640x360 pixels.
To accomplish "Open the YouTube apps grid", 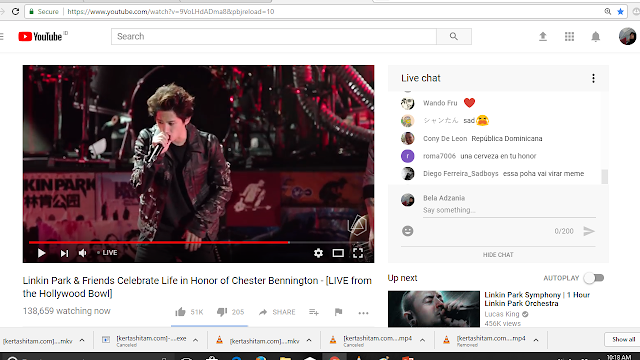I will pos(569,36).
